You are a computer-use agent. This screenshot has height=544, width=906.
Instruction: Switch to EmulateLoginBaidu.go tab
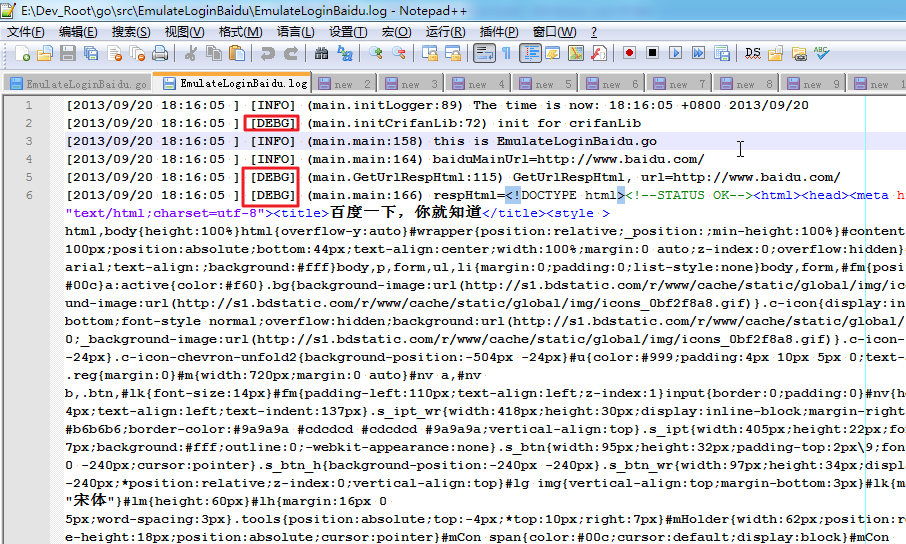click(79, 84)
